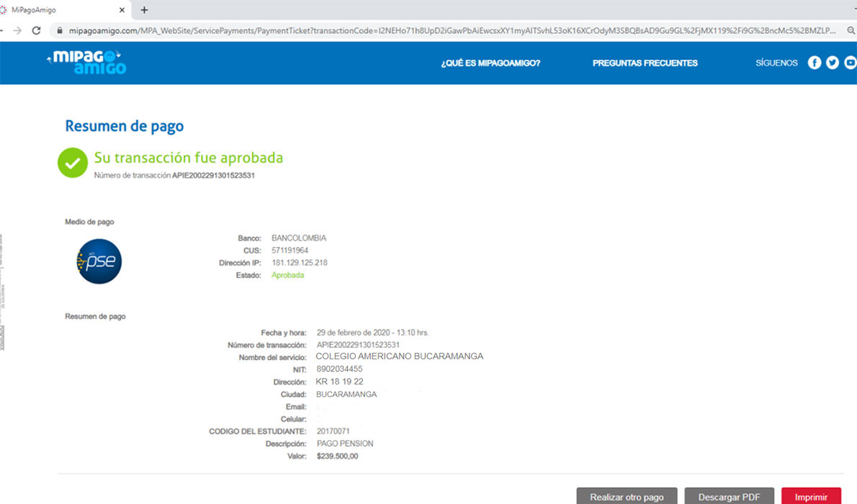Click the PSE payment method logo

click(x=99, y=261)
